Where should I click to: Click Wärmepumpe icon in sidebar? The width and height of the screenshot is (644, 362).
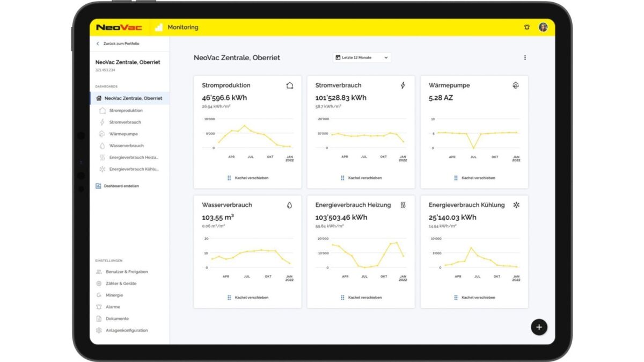[x=103, y=134]
